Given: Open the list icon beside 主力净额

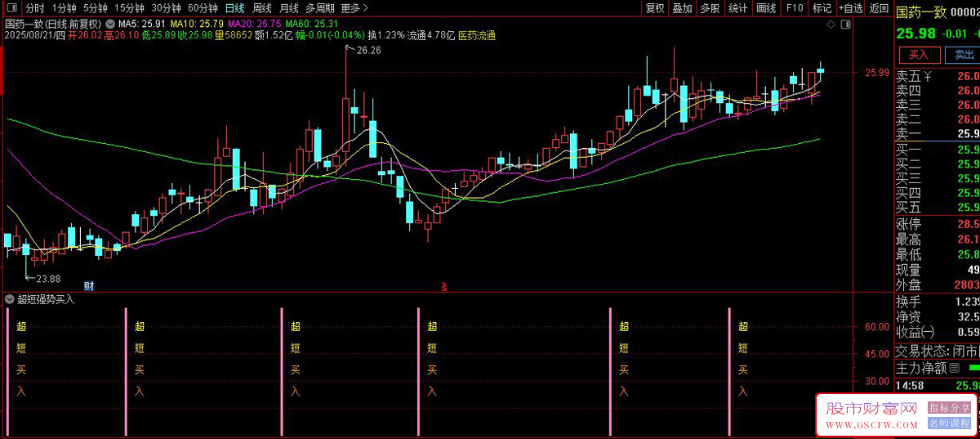Looking at the screenshot, I should click(x=954, y=368).
